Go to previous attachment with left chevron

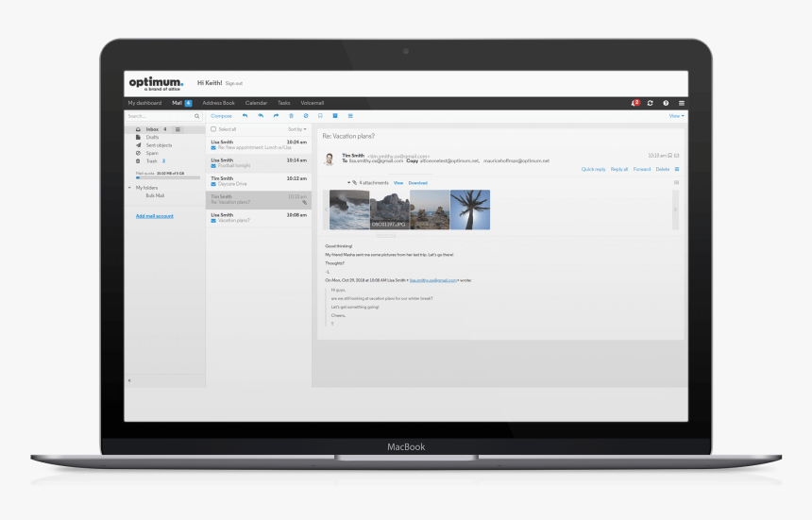point(326,210)
